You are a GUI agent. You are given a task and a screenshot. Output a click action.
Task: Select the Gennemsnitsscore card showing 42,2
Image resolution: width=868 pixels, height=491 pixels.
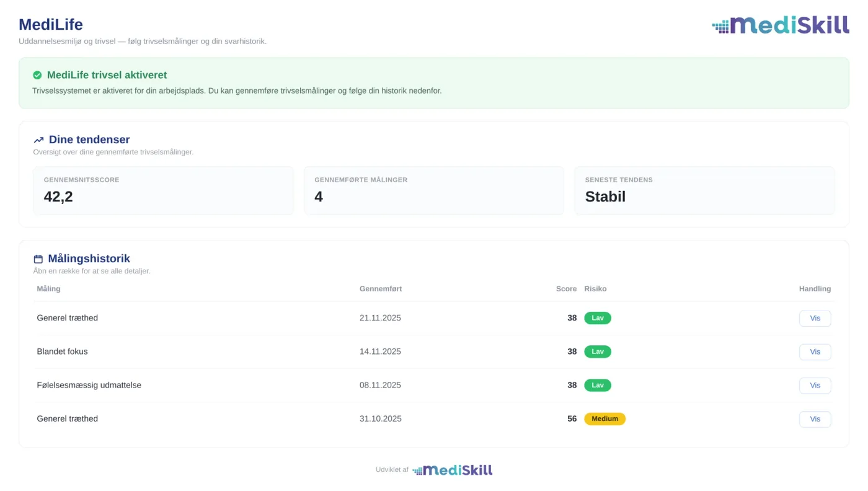coord(163,190)
